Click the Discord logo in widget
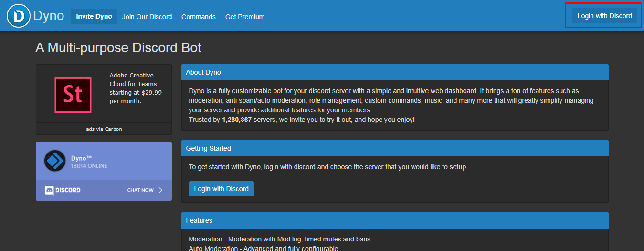The image size is (644, 251). point(63,190)
